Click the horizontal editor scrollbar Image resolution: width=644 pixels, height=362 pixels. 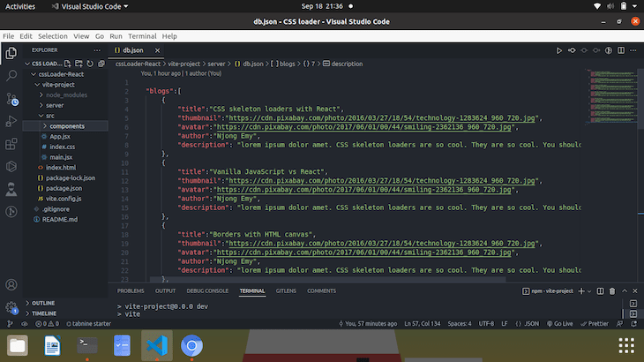(327, 279)
